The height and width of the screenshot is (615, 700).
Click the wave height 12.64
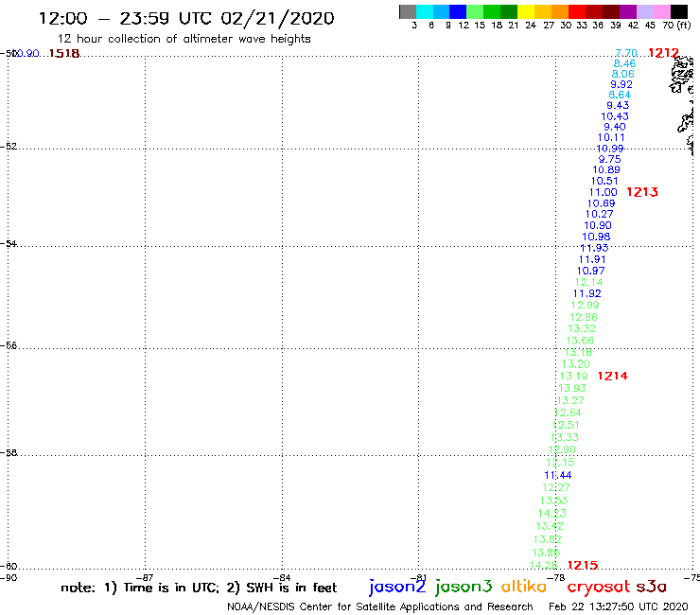(x=568, y=413)
